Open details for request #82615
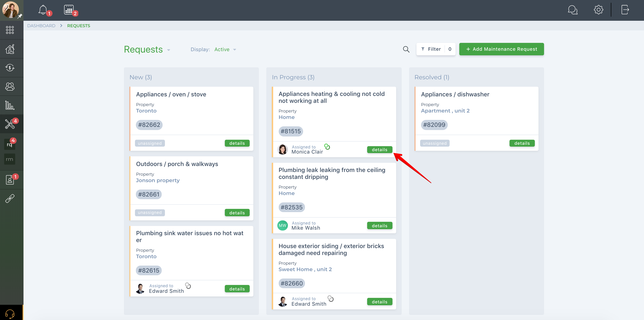The height and width of the screenshot is (320, 644). click(x=237, y=289)
